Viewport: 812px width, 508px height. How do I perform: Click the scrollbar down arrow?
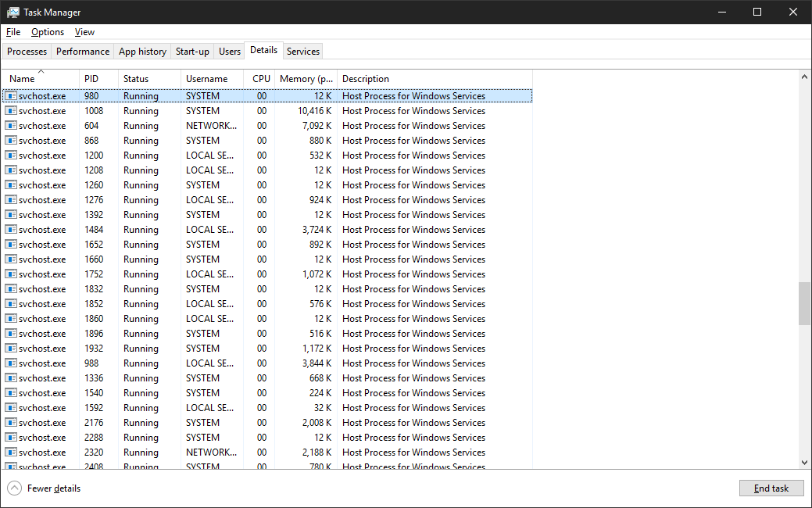tap(803, 463)
